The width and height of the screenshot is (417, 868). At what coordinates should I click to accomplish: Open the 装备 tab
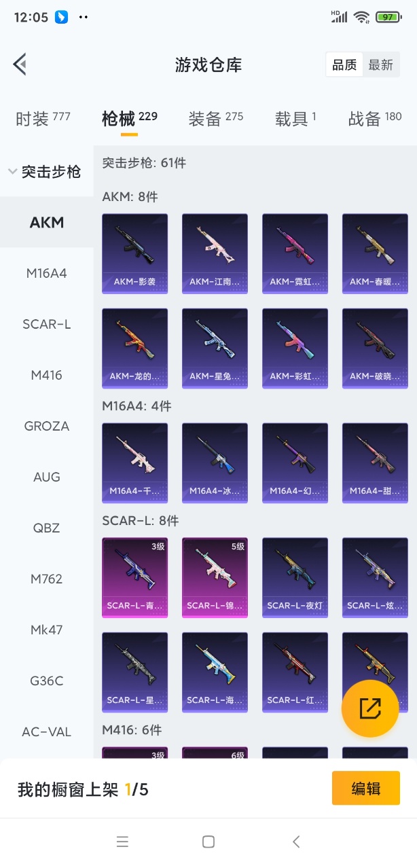coord(216,119)
